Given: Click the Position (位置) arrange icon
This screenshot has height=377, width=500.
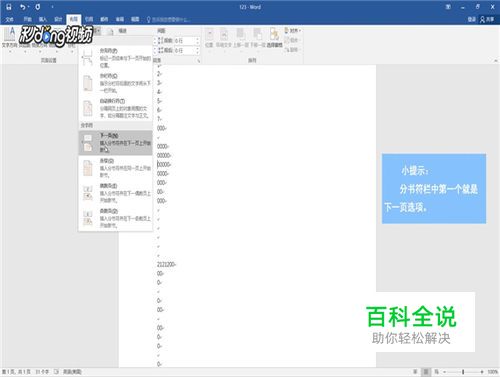Looking at the screenshot, I should [209, 38].
